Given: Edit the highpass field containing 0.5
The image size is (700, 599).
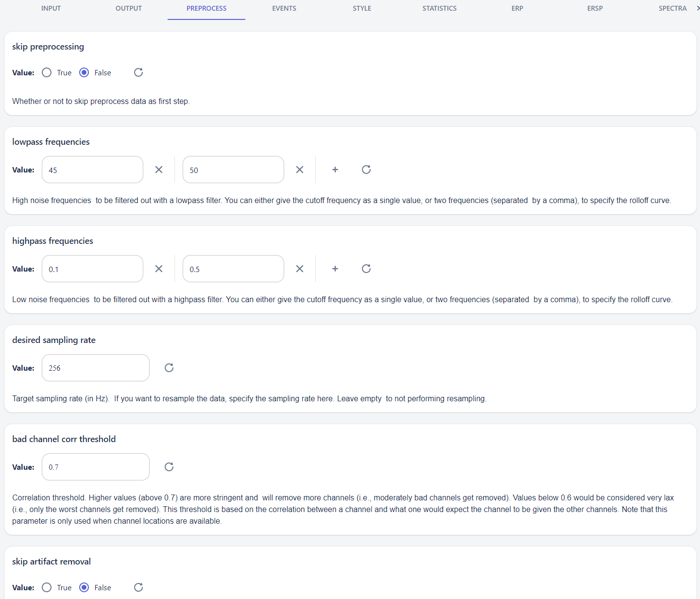Looking at the screenshot, I should point(233,269).
